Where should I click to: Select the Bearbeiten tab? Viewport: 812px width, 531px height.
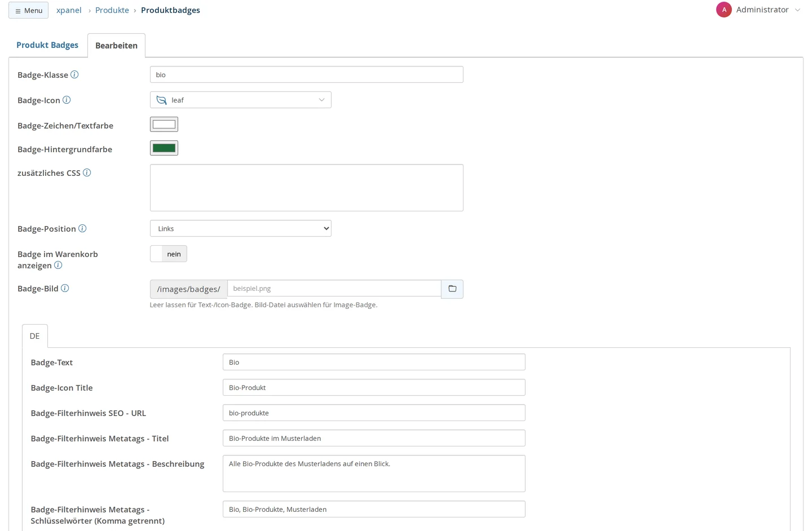tap(116, 46)
